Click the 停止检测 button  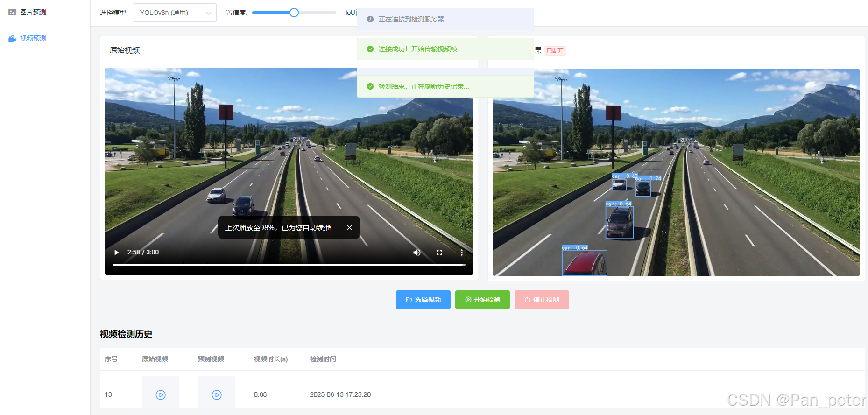pyautogui.click(x=542, y=300)
